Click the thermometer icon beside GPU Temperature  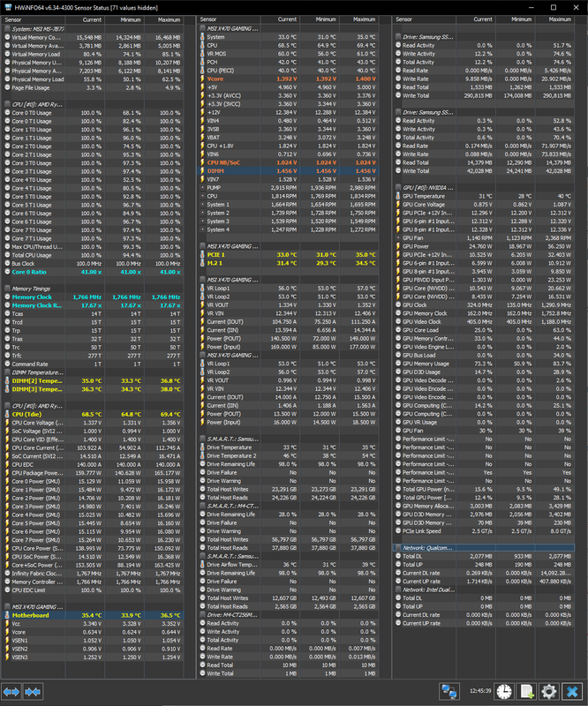coord(398,196)
